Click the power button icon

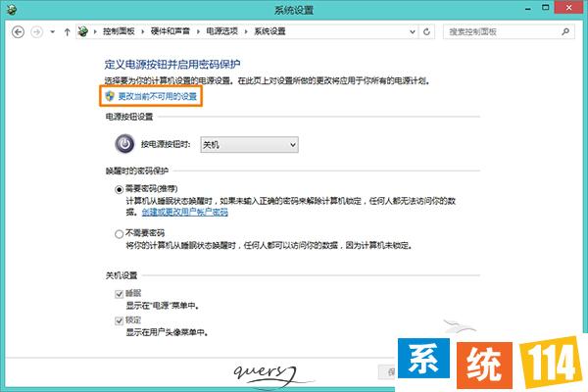[124, 144]
